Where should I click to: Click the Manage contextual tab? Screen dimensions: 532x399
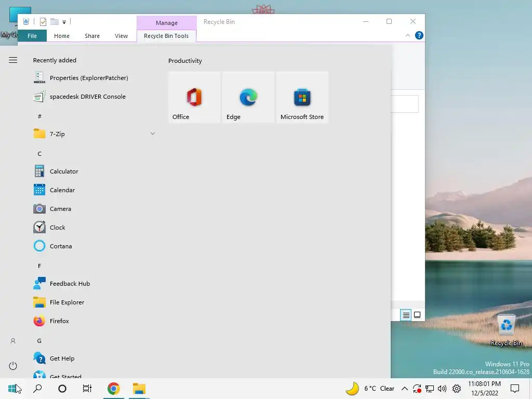[167, 23]
